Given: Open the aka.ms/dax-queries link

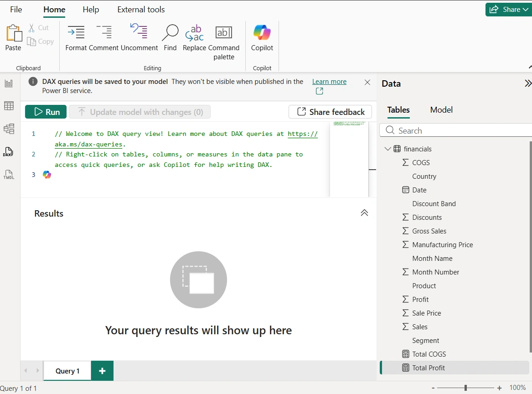Looking at the screenshot, I should [88, 144].
